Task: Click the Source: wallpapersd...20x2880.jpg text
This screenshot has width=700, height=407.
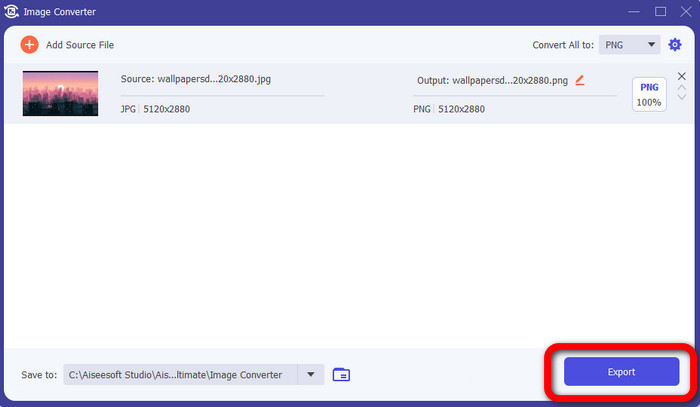Action: point(196,79)
